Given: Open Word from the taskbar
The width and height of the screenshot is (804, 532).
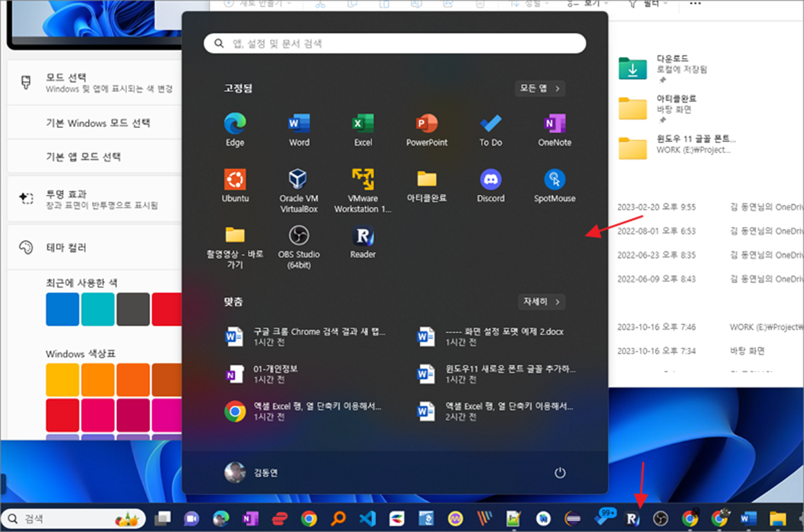Looking at the screenshot, I should tap(749, 518).
